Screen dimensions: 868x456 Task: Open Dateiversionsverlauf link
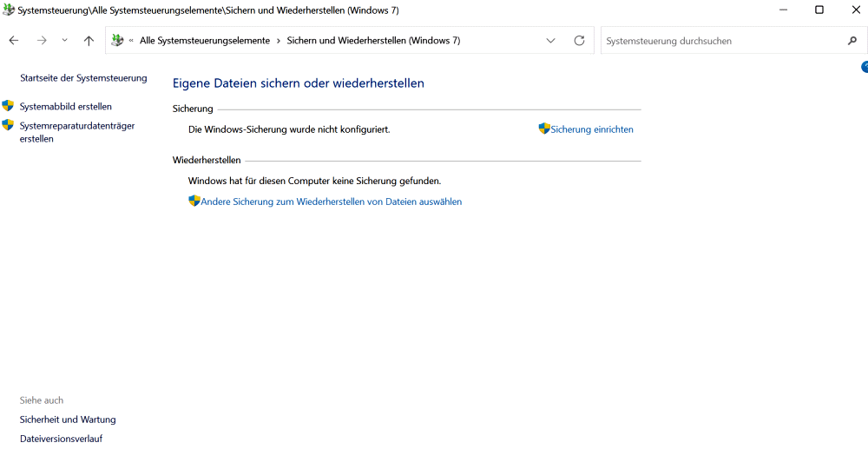[61, 439]
